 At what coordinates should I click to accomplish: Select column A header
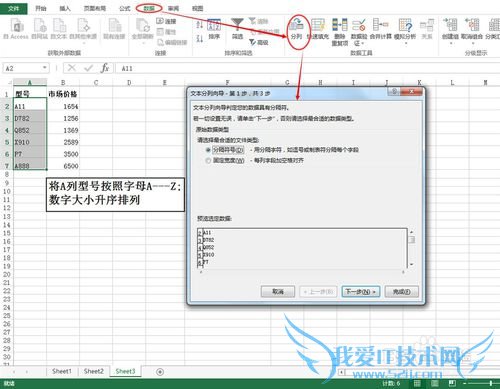pyautogui.click(x=30, y=82)
